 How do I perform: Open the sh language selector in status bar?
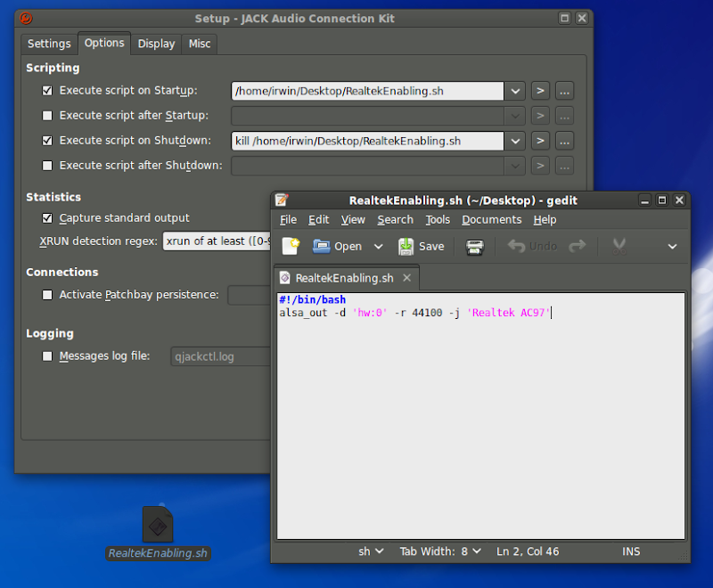tap(371, 551)
